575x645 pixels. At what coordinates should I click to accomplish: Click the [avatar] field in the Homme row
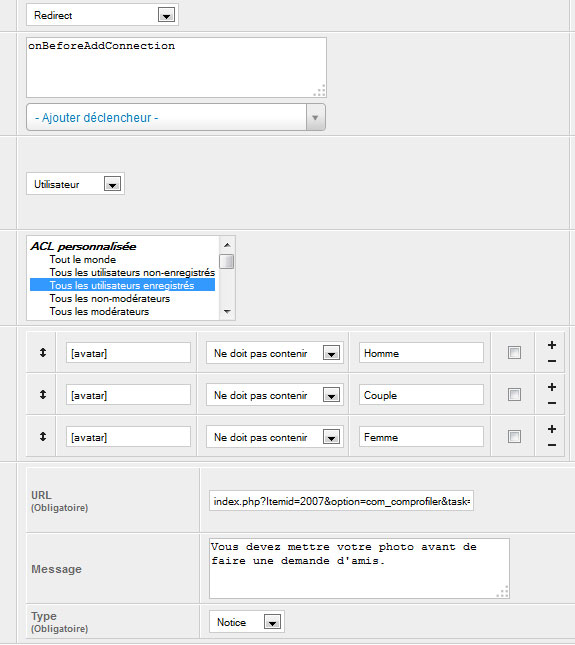tap(128, 353)
